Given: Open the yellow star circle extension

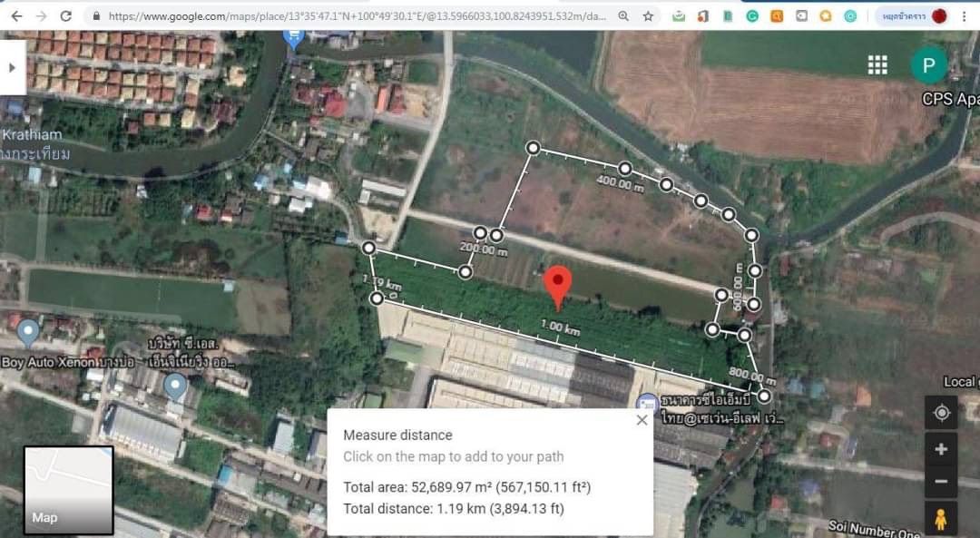Looking at the screenshot, I should [x=826, y=16].
